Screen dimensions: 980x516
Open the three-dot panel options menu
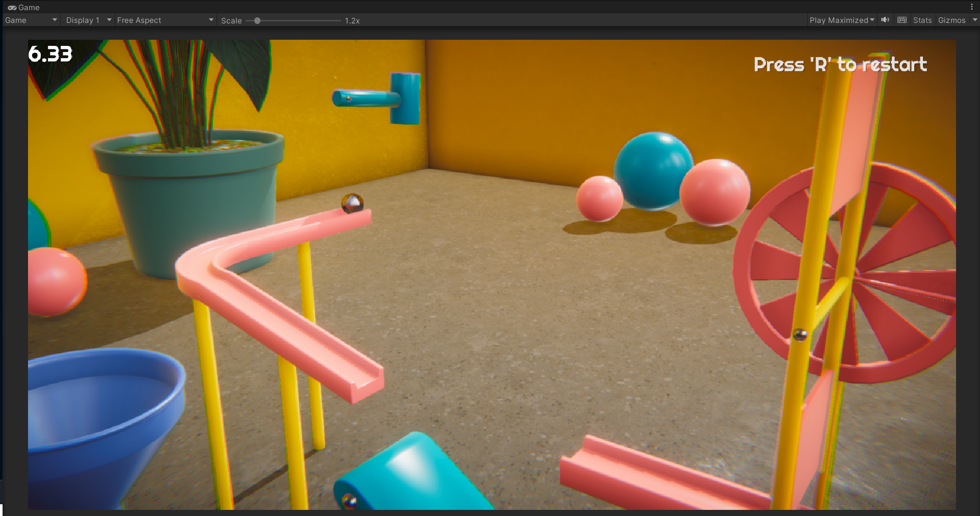[971, 7]
